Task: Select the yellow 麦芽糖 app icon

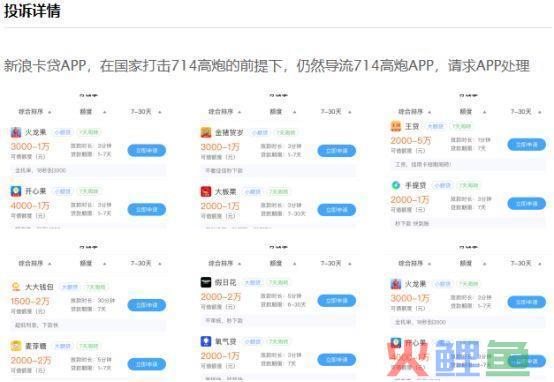Action: coord(16,346)
